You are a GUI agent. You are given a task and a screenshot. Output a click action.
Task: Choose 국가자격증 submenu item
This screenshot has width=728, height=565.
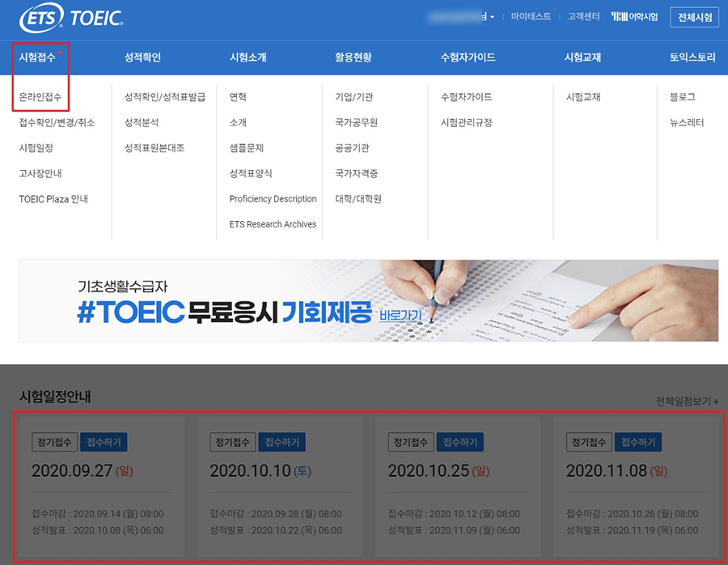pyautogui.click(x=356, y=173)
